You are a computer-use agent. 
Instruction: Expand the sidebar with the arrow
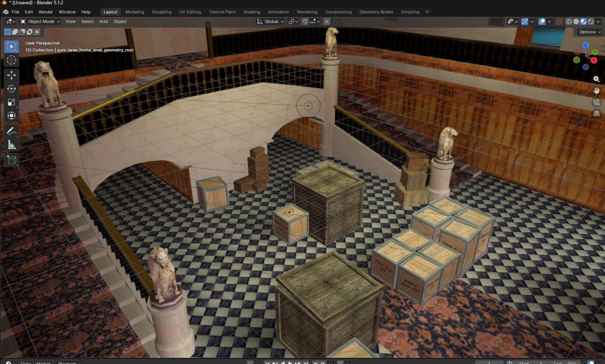click(x=603, y=49)
